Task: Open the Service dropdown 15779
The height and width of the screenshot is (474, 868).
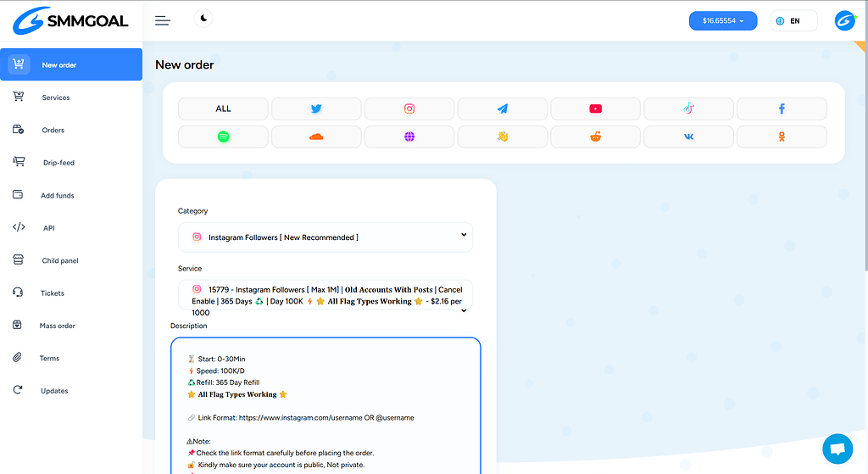Action: tap(325, 295)
